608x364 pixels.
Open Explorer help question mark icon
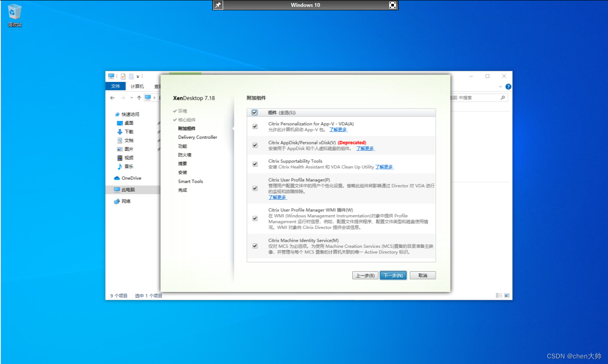508,87
